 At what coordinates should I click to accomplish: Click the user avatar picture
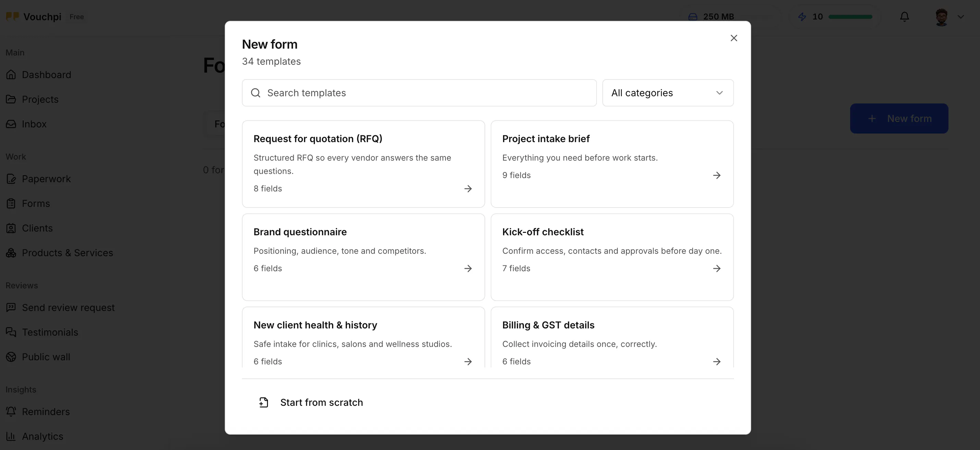[941, 17]
